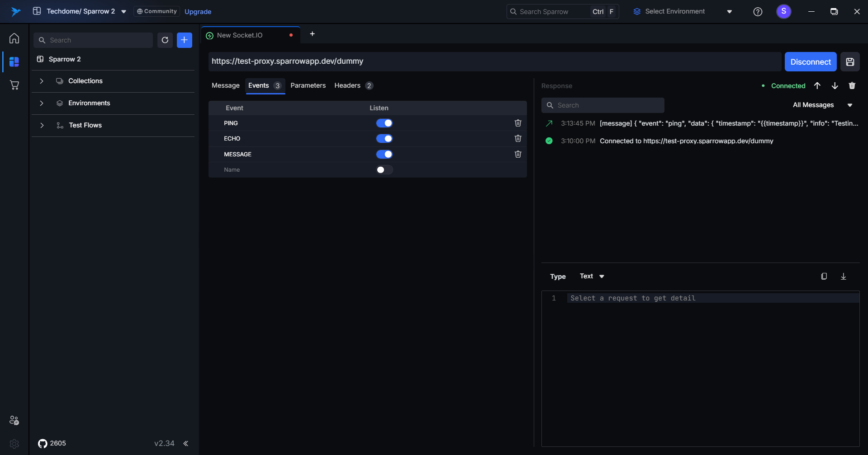The width and height of the screenshot is (868, 455).
Task: Click the refresh icon in sidebar
Action: (x=165, y=40)
